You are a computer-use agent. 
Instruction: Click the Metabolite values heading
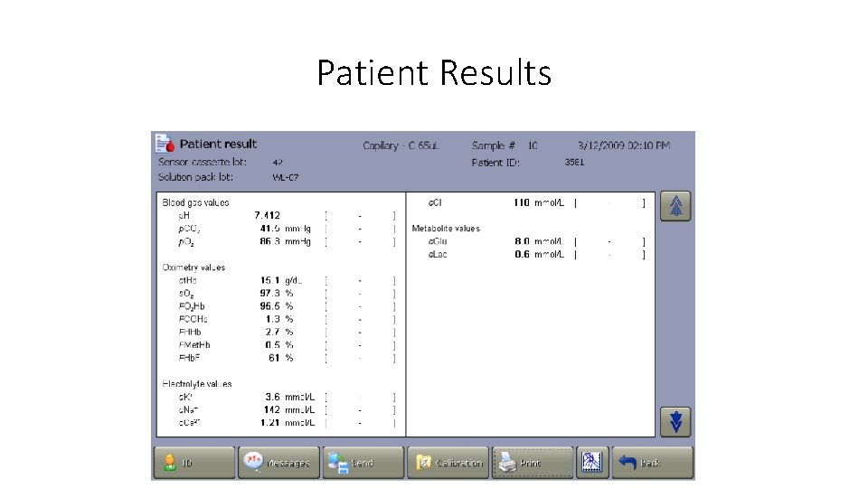pyautogui.click(x=446, y=229)
